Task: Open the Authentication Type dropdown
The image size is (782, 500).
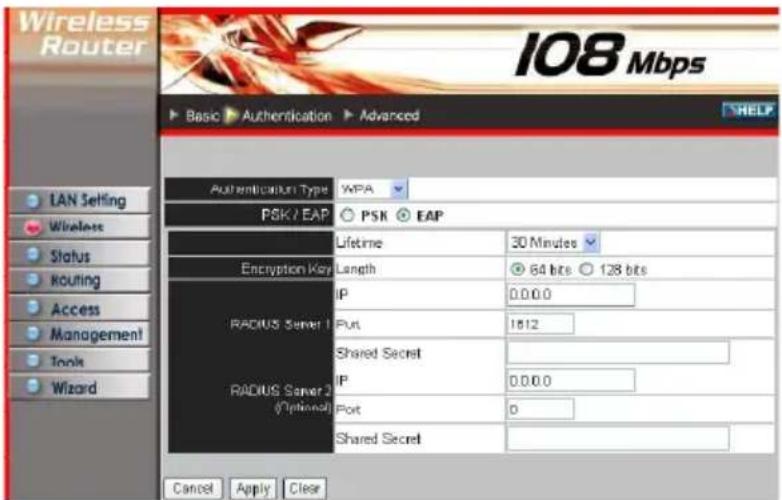Action: (x=373, y=189)
